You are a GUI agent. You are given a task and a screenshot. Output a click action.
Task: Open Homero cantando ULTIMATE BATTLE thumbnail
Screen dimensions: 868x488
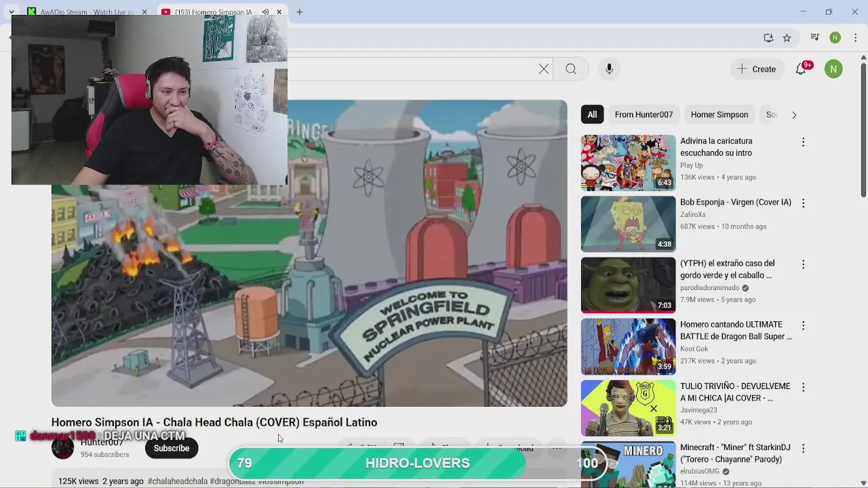coord(628,346)
